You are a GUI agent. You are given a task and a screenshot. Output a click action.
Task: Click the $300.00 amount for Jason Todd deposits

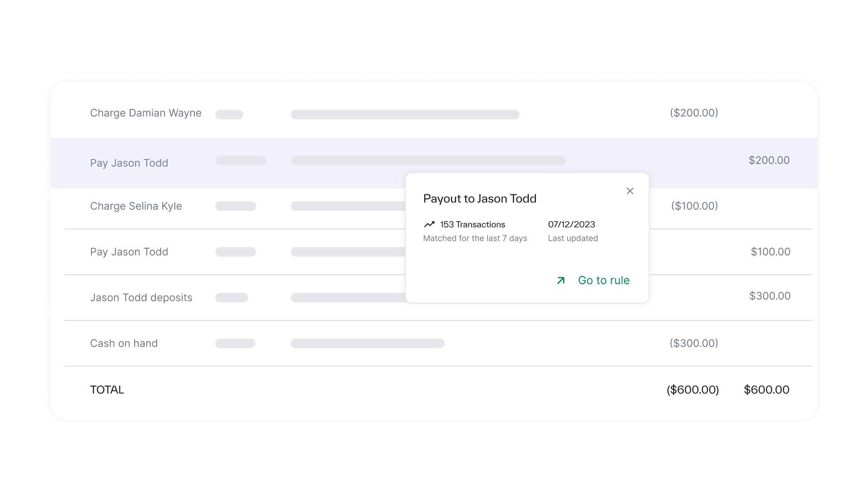click(x=769, y=296)
